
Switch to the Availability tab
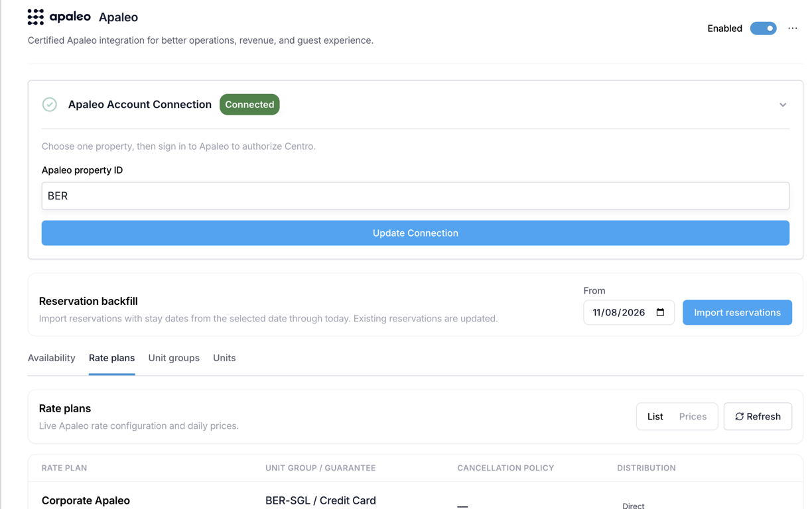52,358
